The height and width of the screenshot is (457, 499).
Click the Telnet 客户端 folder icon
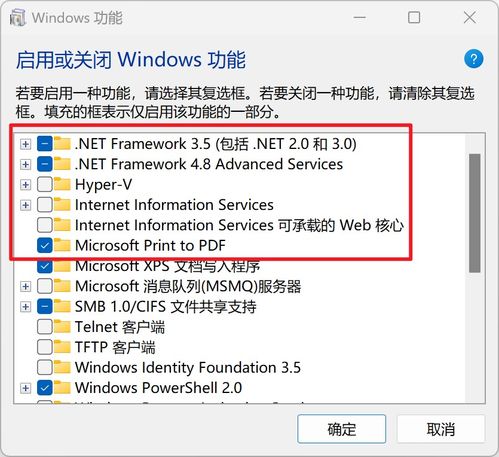(x=62, y=326)
